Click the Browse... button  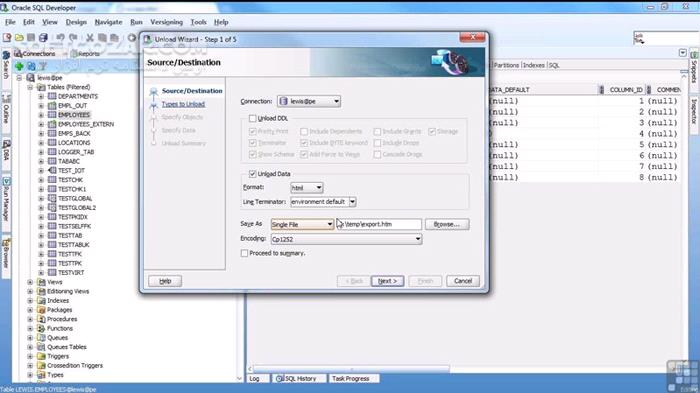click(447, 224)
